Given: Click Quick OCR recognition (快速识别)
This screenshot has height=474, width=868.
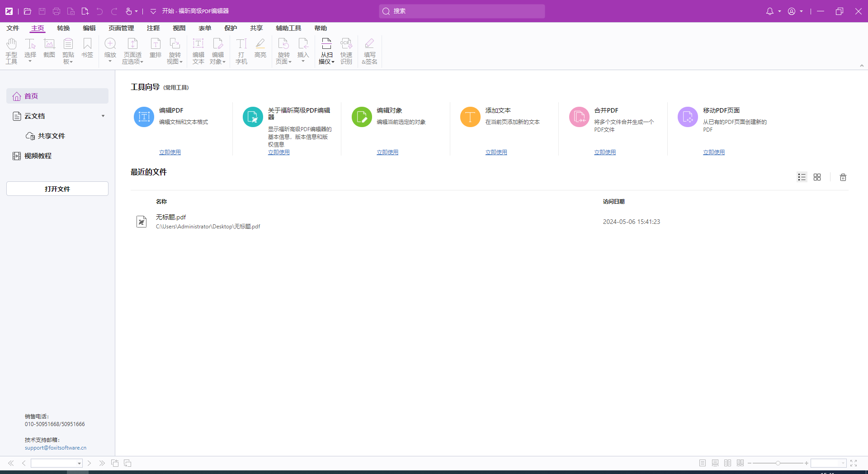Looking at the screenshot, I should pyautogui.click(x=346, y=51).
